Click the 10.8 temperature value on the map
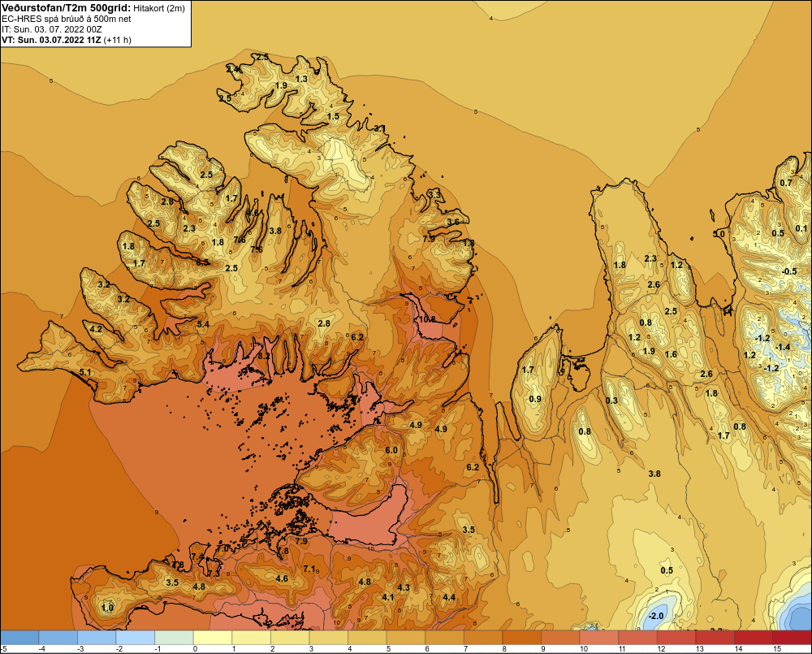Image resolution: width=812 pixels, height=654 pixels. coord(427,319)
